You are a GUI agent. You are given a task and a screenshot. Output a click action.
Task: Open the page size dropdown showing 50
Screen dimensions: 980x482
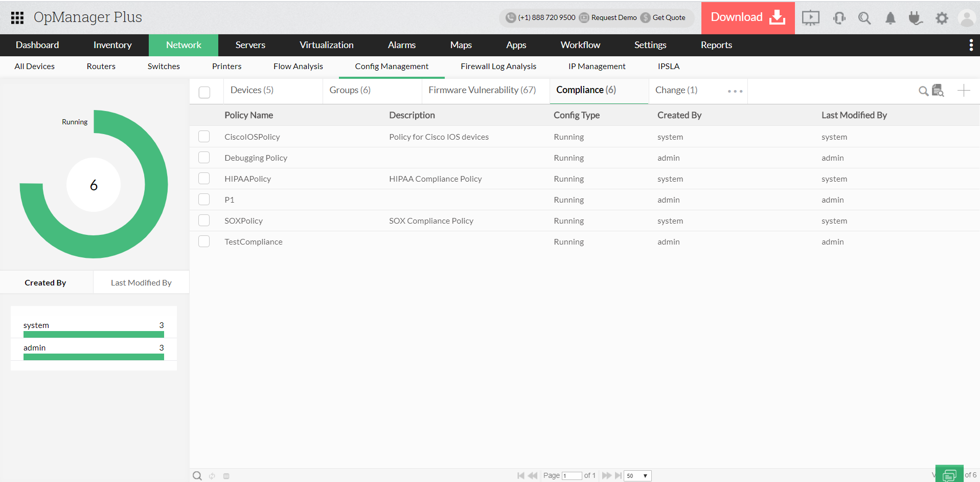click(637, 475)
